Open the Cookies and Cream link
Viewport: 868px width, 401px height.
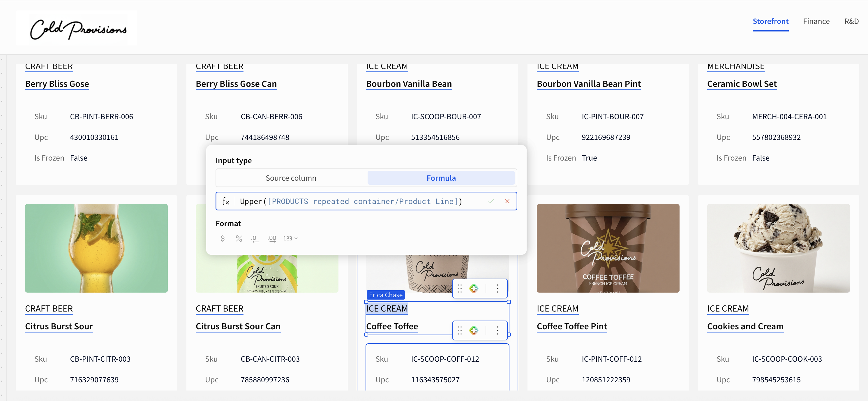click(745, 326)
